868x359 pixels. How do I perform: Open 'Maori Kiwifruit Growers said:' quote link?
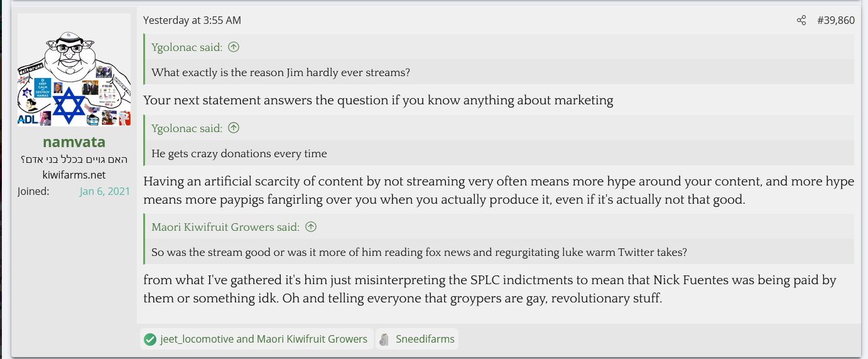pyautogui.click(x=225, y=227)
